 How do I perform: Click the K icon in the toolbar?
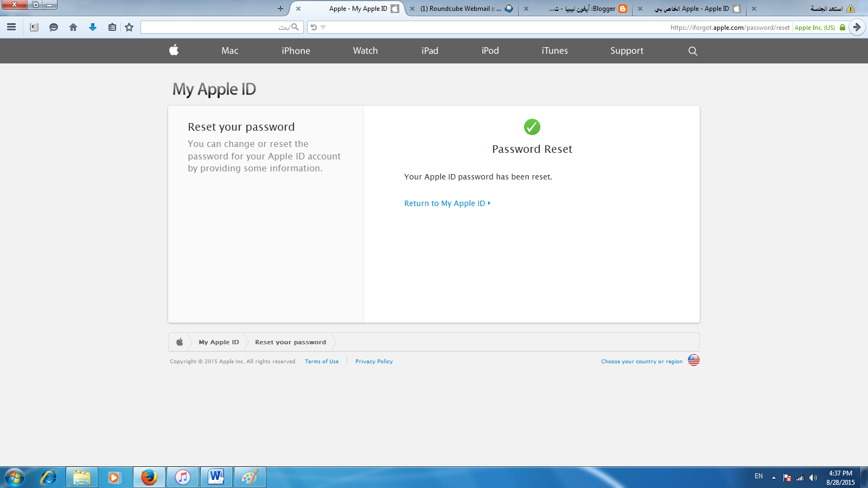(34, 27)
